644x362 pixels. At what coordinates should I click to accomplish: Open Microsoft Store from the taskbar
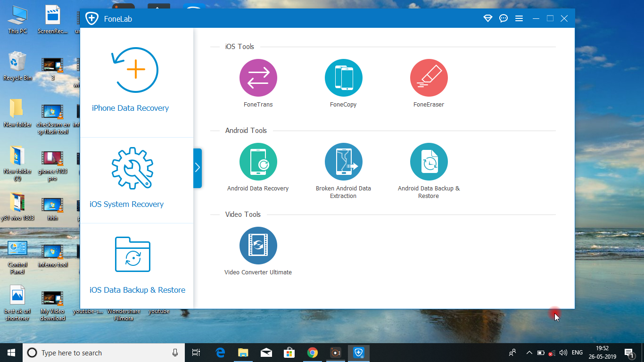coord(289,353)
